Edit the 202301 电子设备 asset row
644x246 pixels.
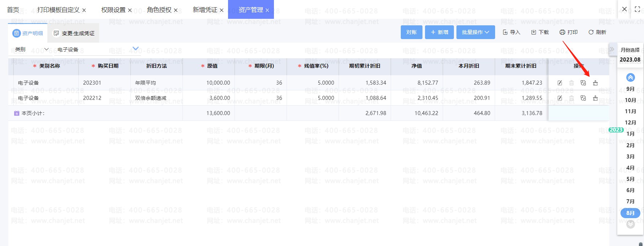[560, 83]
